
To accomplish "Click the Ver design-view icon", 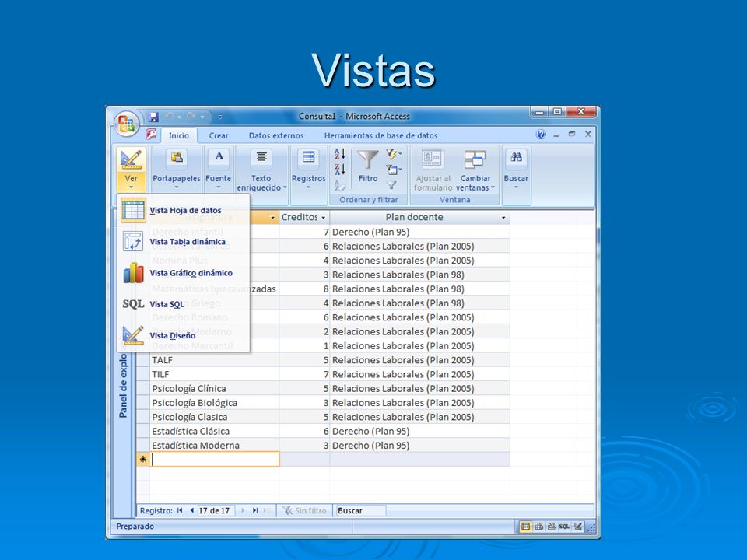I will click(131, 159).
